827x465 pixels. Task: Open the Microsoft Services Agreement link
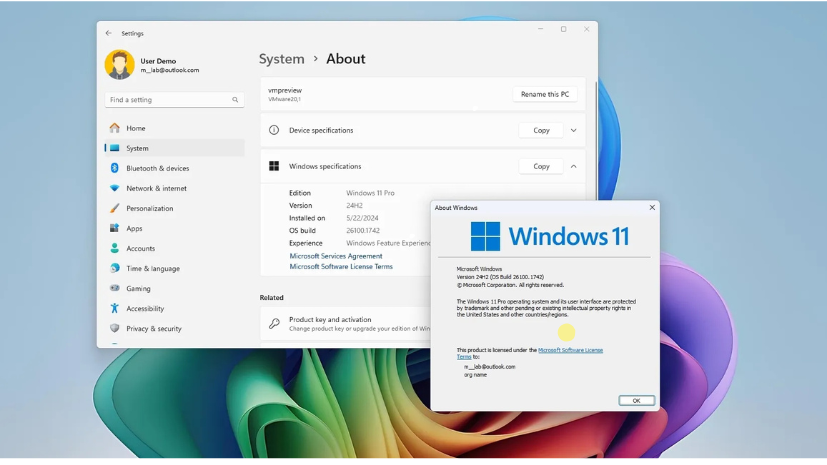336,256
